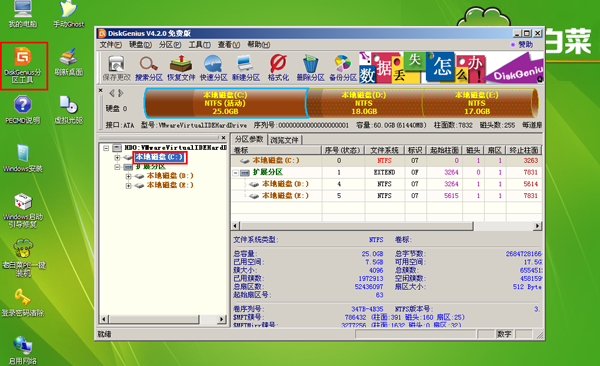This screenshot has height=366, width=600.
Task: Click the 终止柱面 column header
Action: pyautogui.click(x=524, y=150)
